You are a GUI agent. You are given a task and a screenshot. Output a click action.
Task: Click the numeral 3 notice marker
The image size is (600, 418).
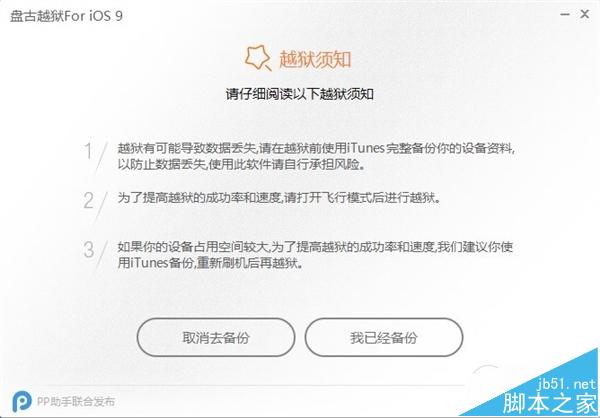click(x=88, y=250)
